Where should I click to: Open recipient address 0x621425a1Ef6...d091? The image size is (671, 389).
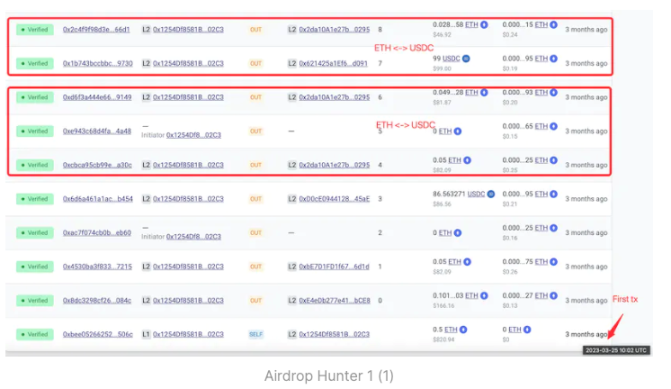point(333,63)
